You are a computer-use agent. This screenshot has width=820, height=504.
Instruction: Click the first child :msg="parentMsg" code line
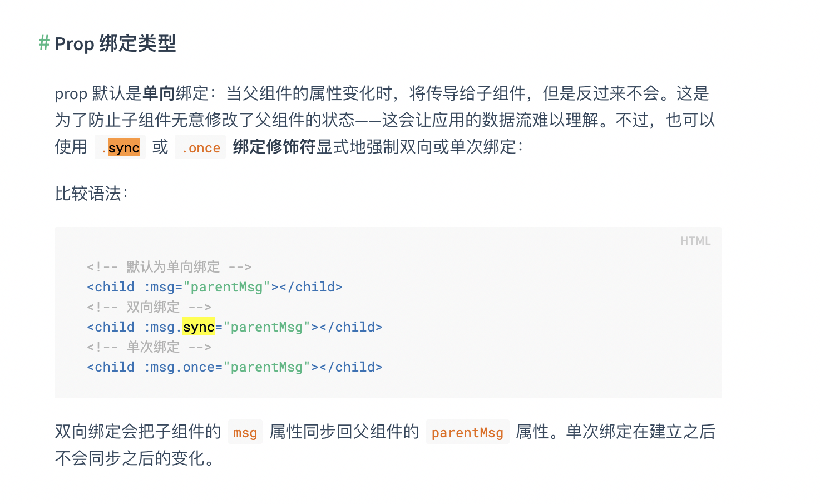tap(215, 287)
